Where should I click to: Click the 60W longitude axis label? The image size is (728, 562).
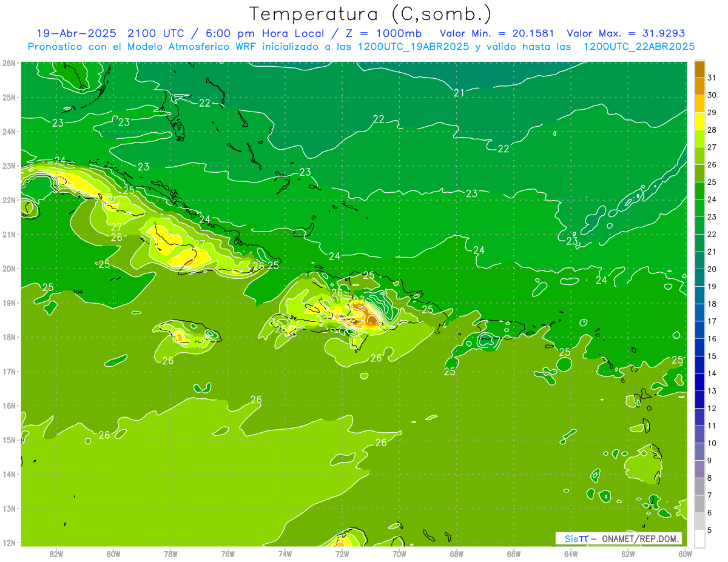(685, 554)
